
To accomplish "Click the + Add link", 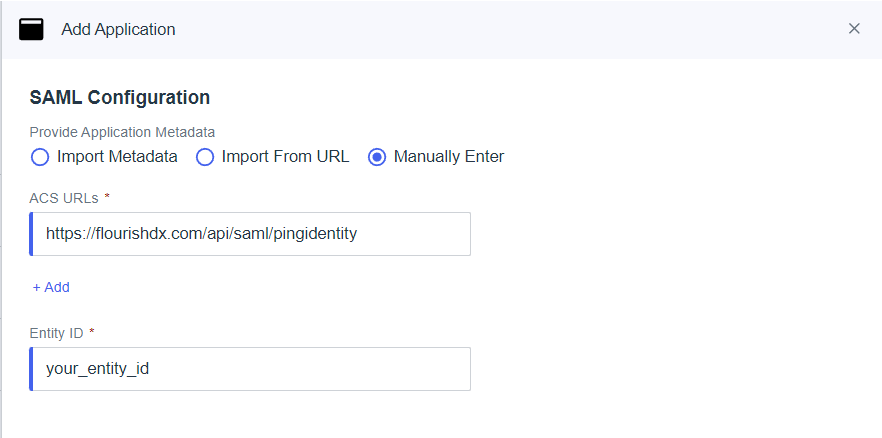I will (51, 287).
